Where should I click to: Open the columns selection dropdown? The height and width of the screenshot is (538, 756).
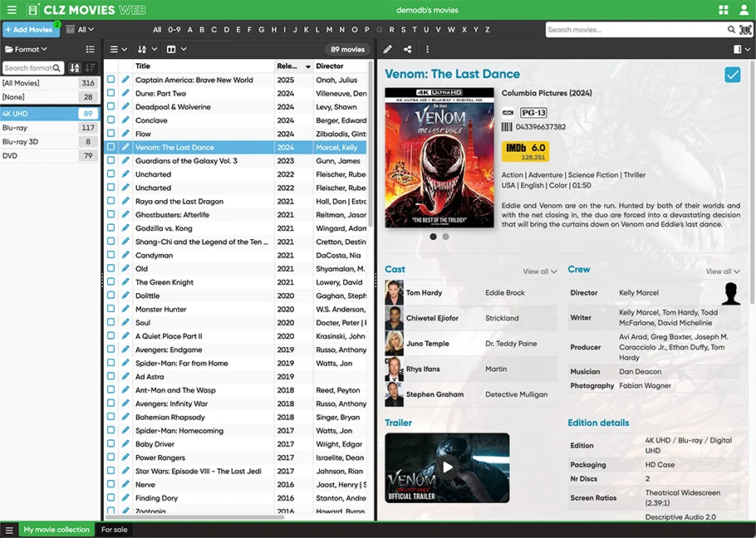point(176,49)
